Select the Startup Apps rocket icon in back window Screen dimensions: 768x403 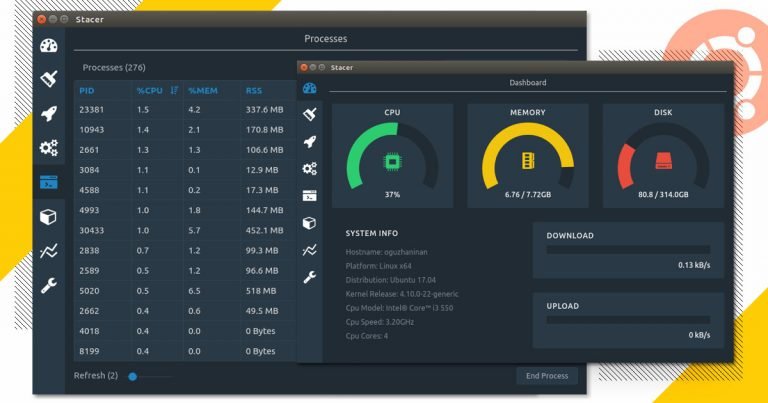[x=49, y=114]
